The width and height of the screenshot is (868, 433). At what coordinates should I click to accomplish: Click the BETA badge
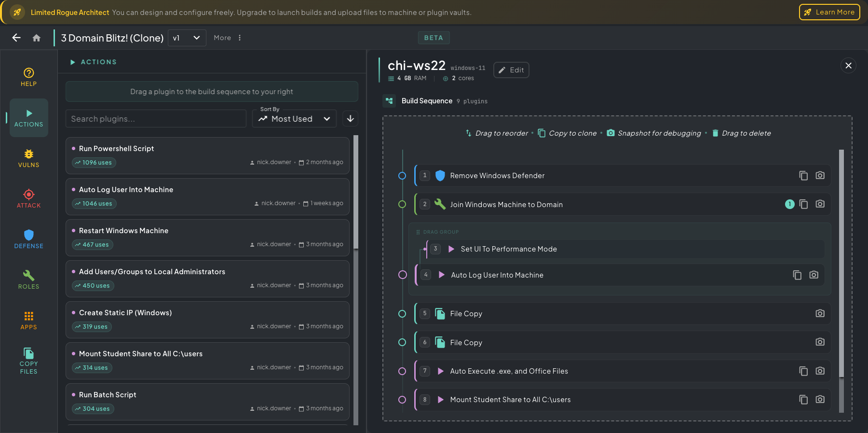coord(434,38)
